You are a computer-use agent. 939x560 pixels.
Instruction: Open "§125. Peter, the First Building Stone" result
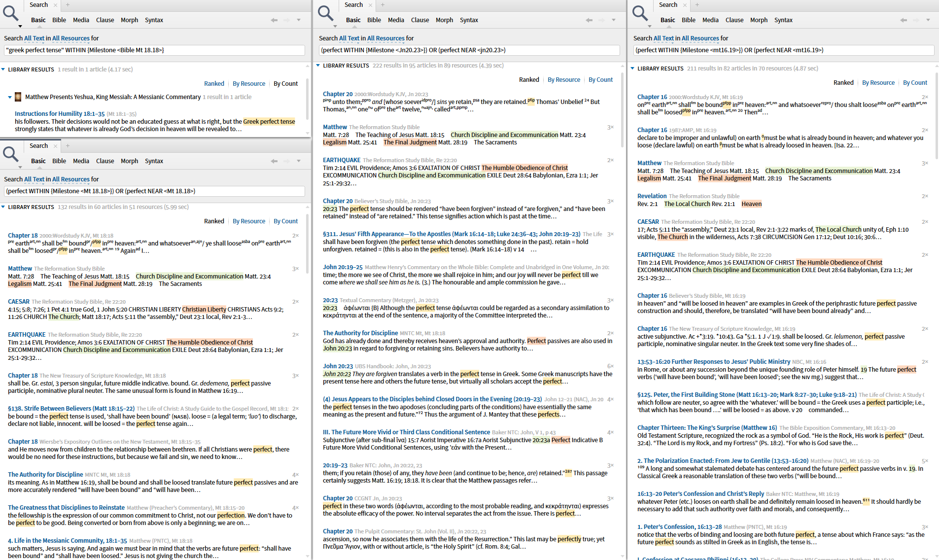coord(747,395)
